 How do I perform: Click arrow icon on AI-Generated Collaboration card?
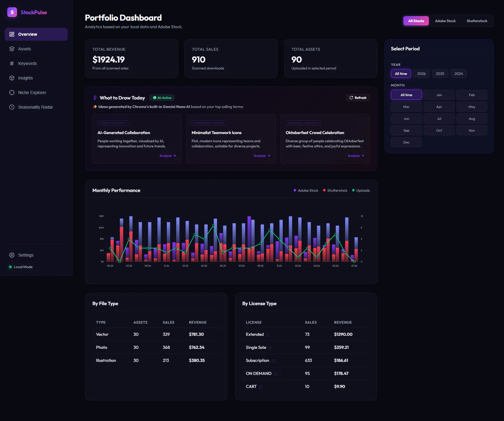pyautogui.click(x=175, y=156)
